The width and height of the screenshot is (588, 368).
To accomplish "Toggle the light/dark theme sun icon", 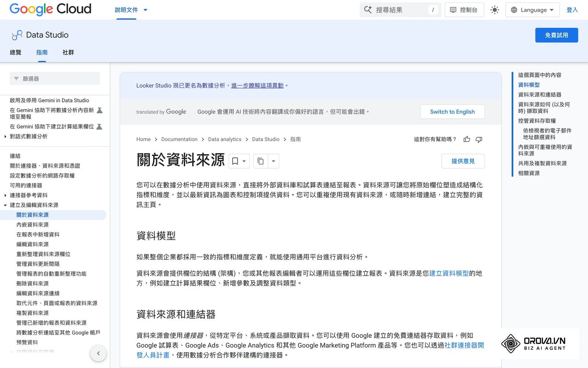I will tap(495, 10).
